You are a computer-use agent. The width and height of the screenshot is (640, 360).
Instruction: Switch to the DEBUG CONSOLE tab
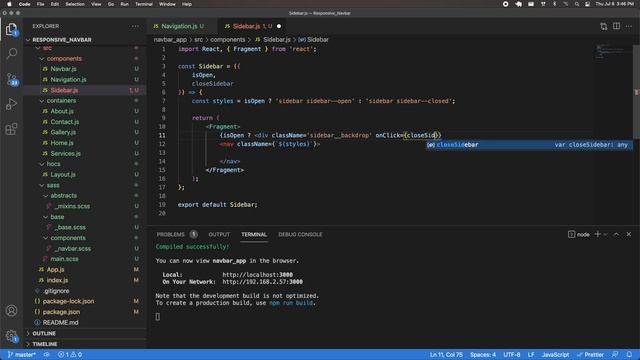[300, 234]
